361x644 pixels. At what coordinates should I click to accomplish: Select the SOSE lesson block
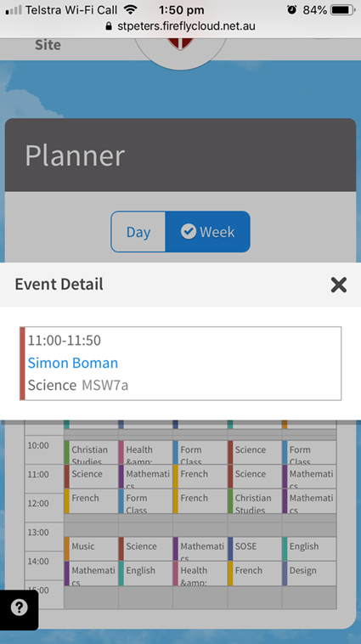tap(255, 549)
